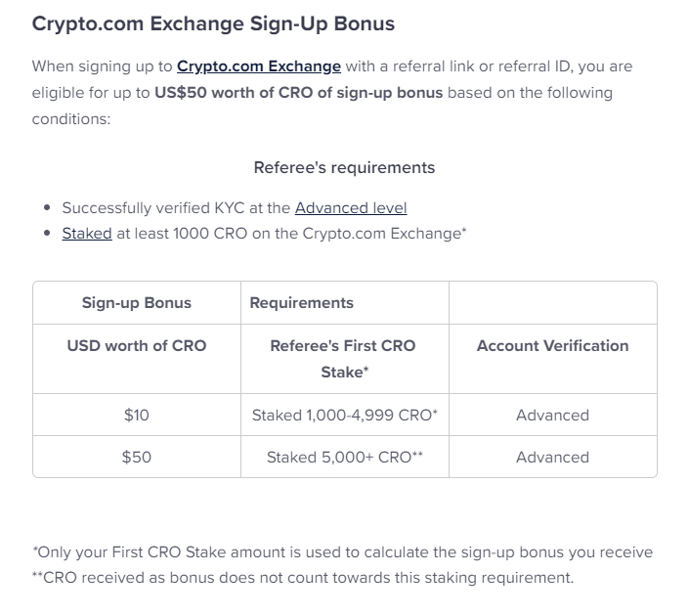Click the First CRO Stake footnote text
The image size is (689, 616).
(342, 552)
